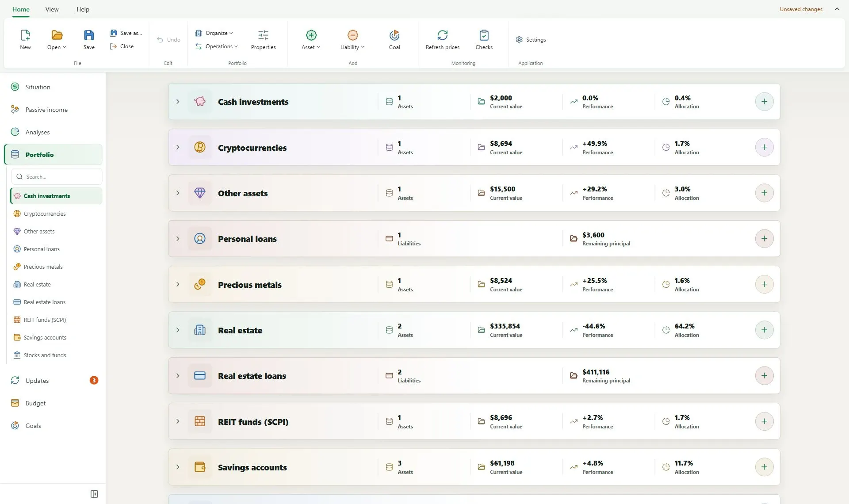Viewport: 849px width, 504px height.
Task: Expand the Real estate loans row
Action: 178,376
